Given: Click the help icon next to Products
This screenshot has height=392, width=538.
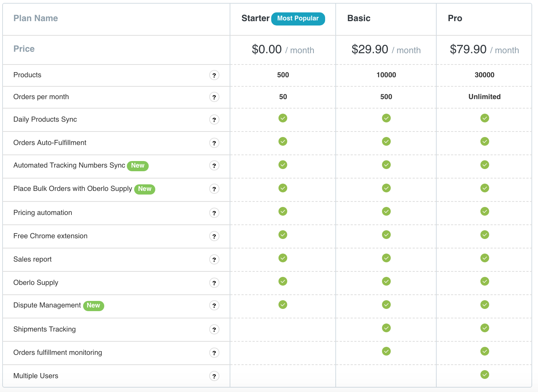Looking at the screenshot, I should [x=214, y=75].
